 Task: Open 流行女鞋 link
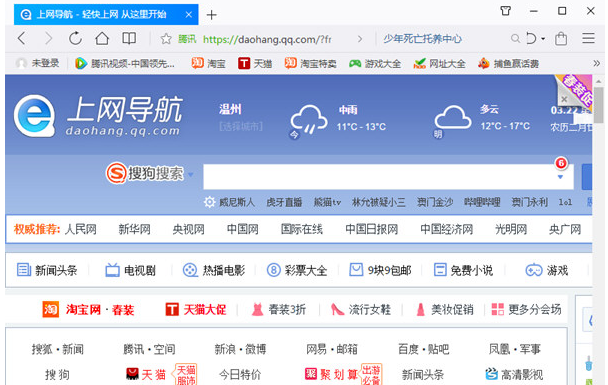pos(361,309)
